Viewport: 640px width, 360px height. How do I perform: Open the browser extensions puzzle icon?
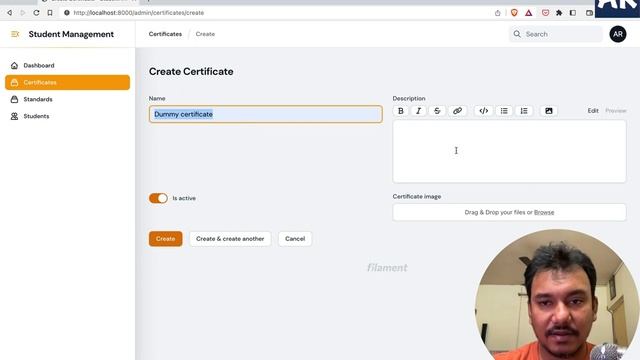point(559,13)
